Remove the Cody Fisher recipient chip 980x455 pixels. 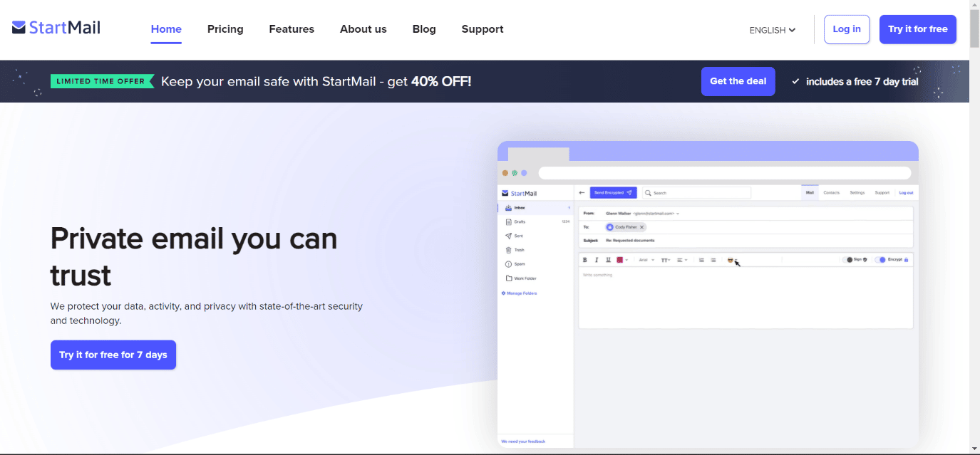pyautogui.click(x=641, y=227)
